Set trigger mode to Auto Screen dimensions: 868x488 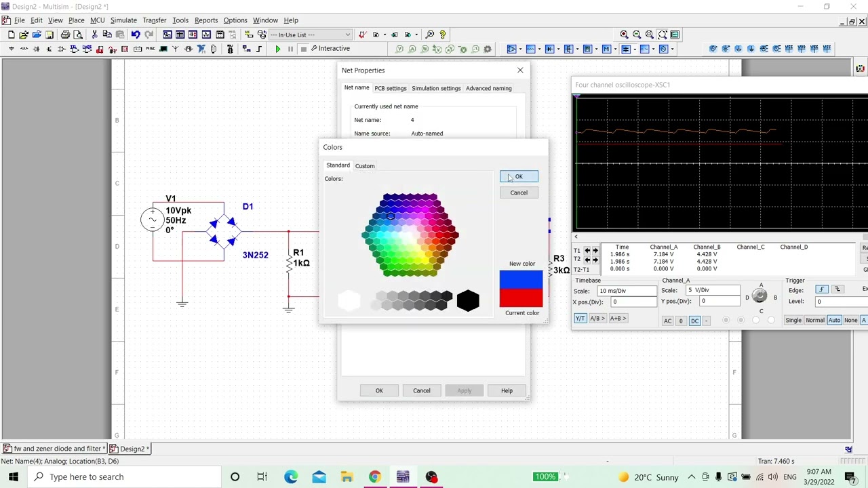point(834,320)
